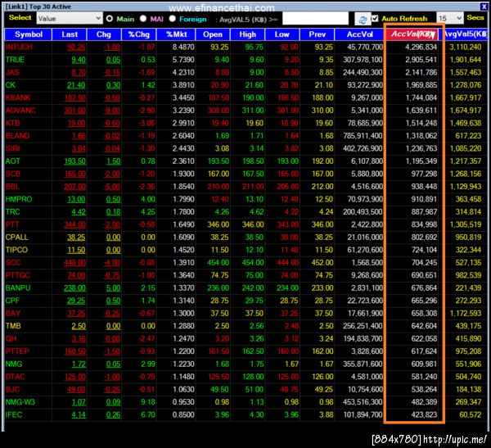Image resolution: width=491 pixels, height=448 pixels.
Task: Sort by the Chg column header
Action: click(104, 34)
